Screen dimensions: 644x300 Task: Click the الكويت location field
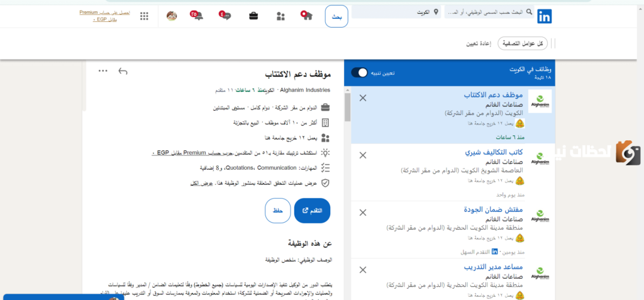(396, 12)
